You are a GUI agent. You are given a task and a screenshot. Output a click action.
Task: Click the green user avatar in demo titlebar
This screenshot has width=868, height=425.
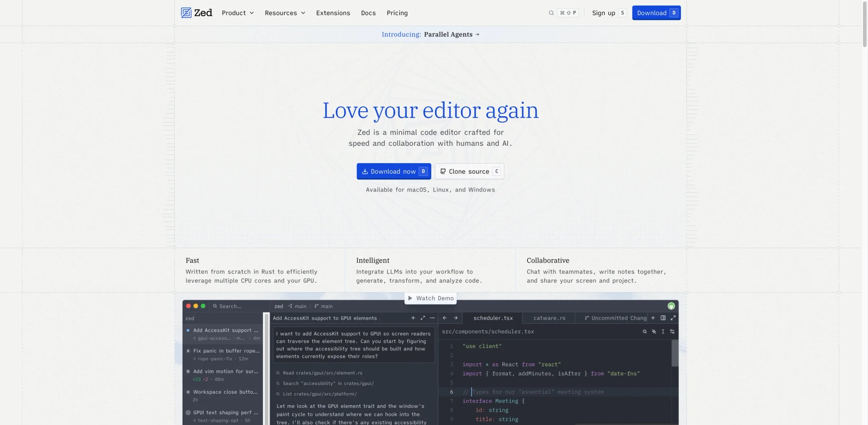click(671, 306)
